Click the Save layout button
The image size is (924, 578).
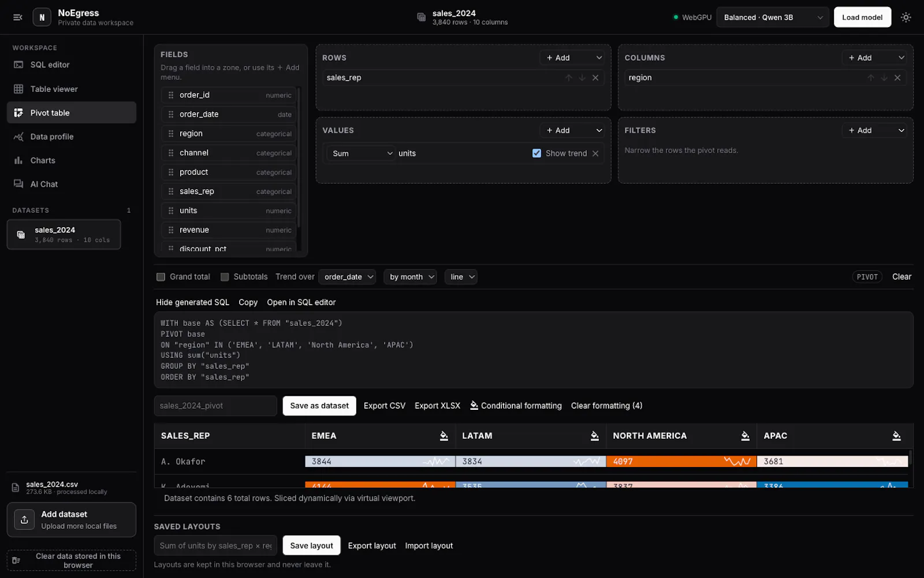coord(311,546)
